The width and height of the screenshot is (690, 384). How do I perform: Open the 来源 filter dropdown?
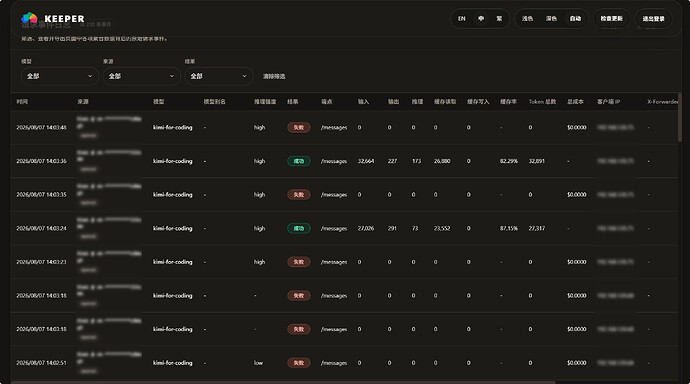(141, 76)
